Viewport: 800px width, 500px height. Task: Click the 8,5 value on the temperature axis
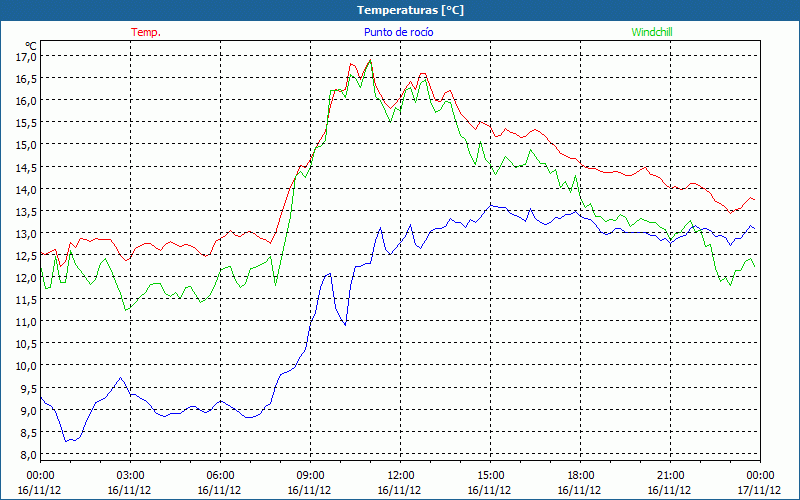pos(29,433)
